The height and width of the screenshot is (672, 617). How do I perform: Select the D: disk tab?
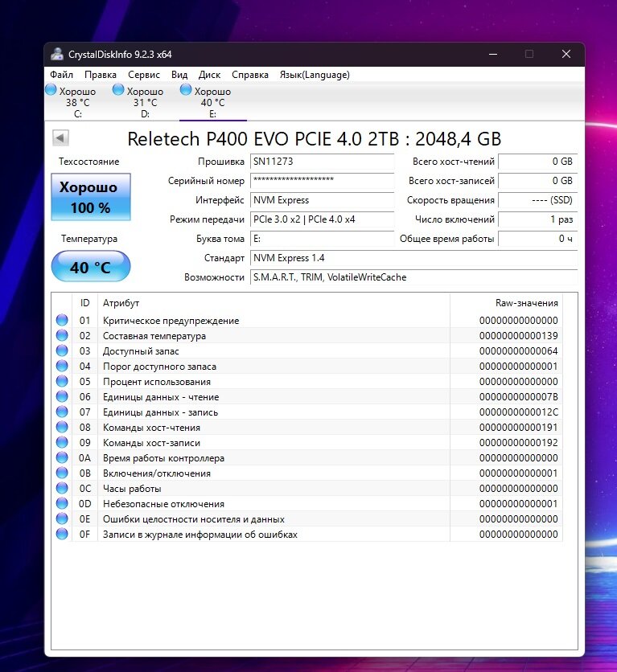pyautogui.click(x=146, y=102)
